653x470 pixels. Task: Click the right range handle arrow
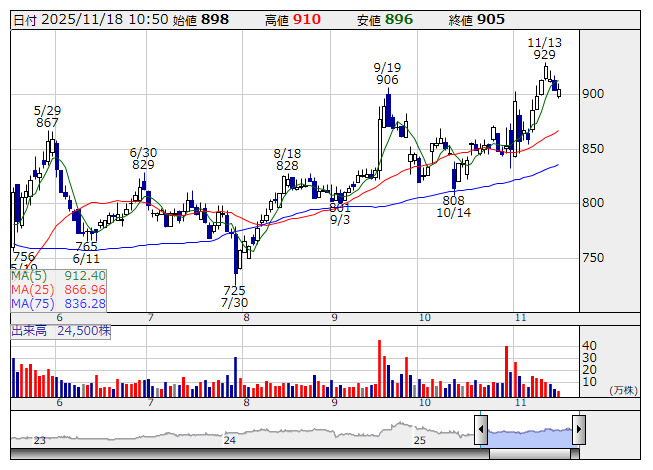[x=579, y=429]
